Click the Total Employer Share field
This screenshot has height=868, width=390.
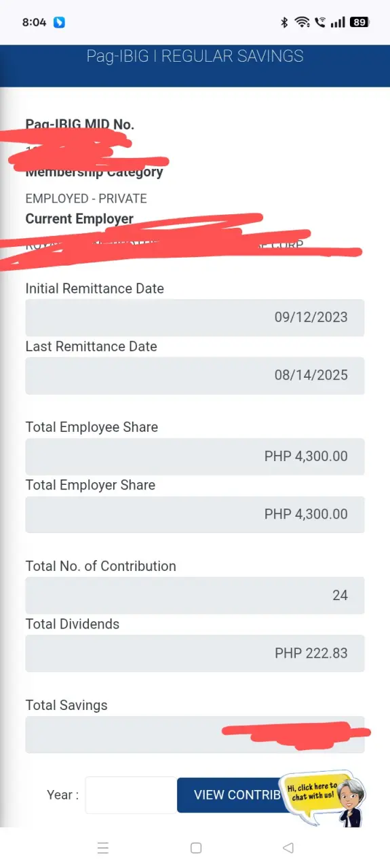click(x=195, y=514)
